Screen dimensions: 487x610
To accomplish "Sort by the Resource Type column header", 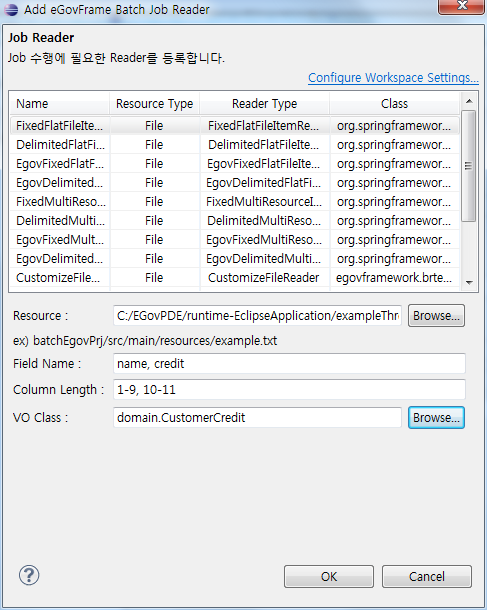I will 154,104.
